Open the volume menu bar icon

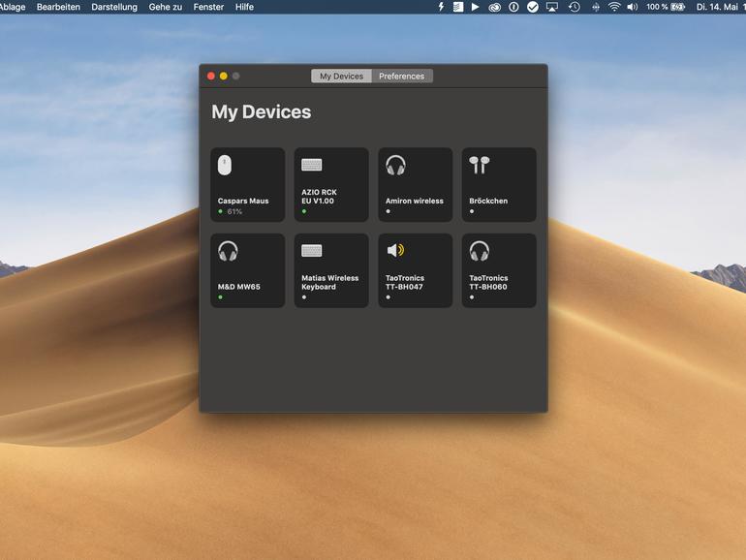pos(632,7)
